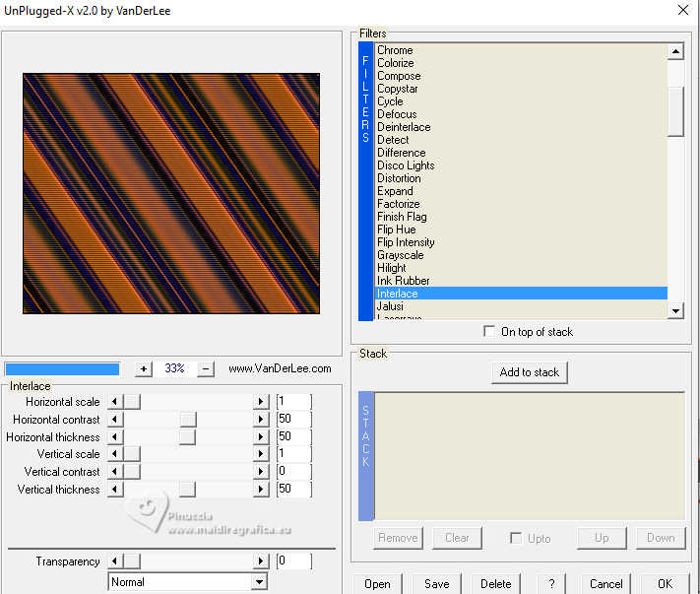Select the Grayscale filter
Image resolution: width=700 pixels, height=594 pixels.
coord(400,255)
